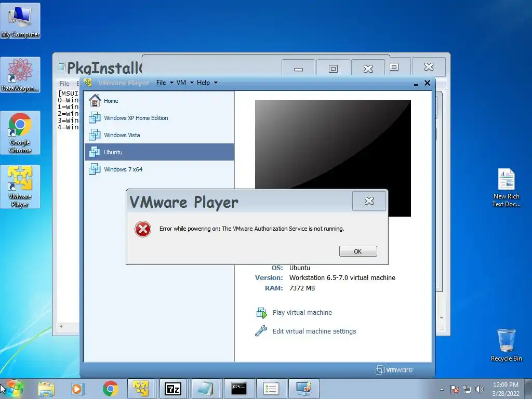Open the File menu in VMware Player
This screenshot has height=399, width=532.
[x=161, y=83]
